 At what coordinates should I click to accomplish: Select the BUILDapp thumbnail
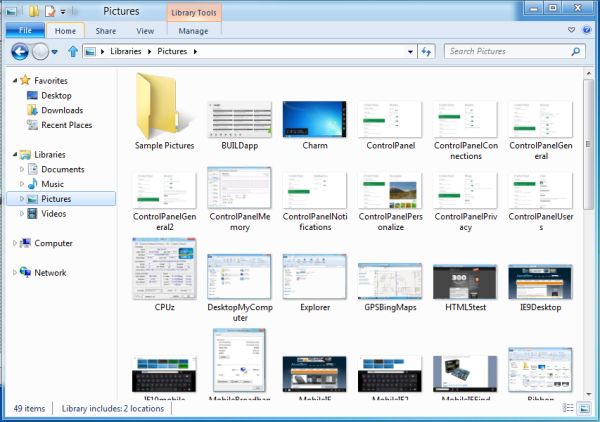coord(240,119)
